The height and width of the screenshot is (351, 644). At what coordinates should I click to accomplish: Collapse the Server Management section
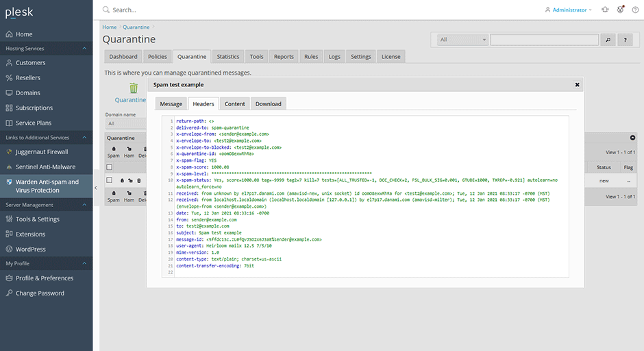[x=84, y=205]
